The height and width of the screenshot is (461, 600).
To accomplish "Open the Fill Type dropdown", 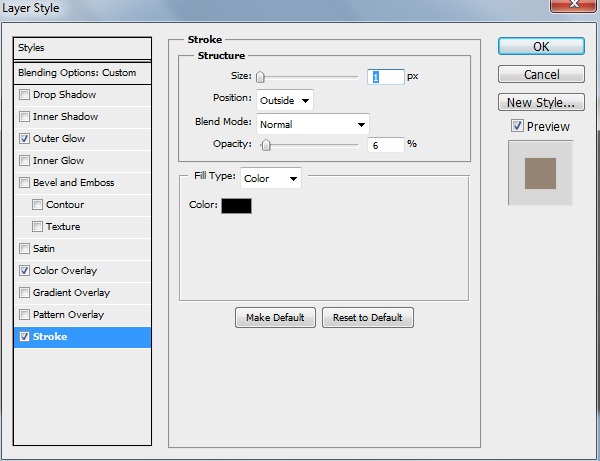I will pos(271,178).
